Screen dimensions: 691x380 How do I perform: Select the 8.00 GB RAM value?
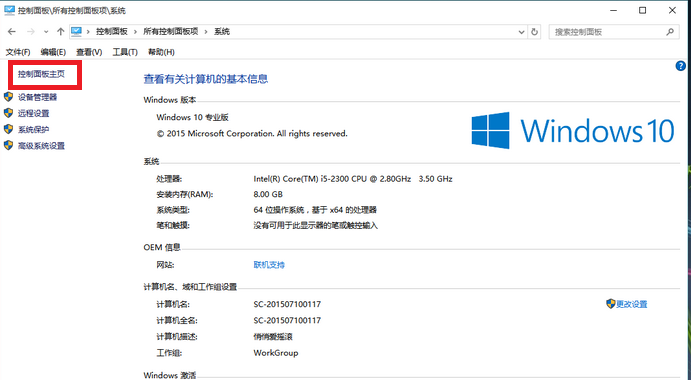tap(268, 194)
